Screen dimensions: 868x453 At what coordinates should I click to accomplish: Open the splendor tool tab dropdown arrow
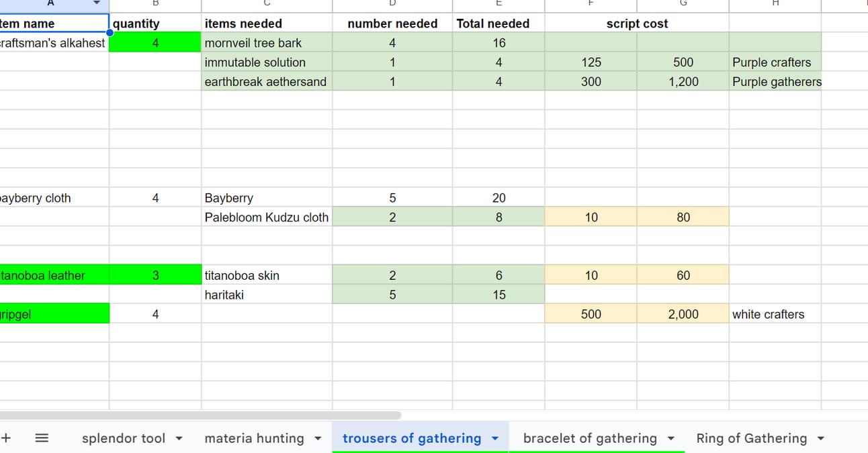pos(179,439)
